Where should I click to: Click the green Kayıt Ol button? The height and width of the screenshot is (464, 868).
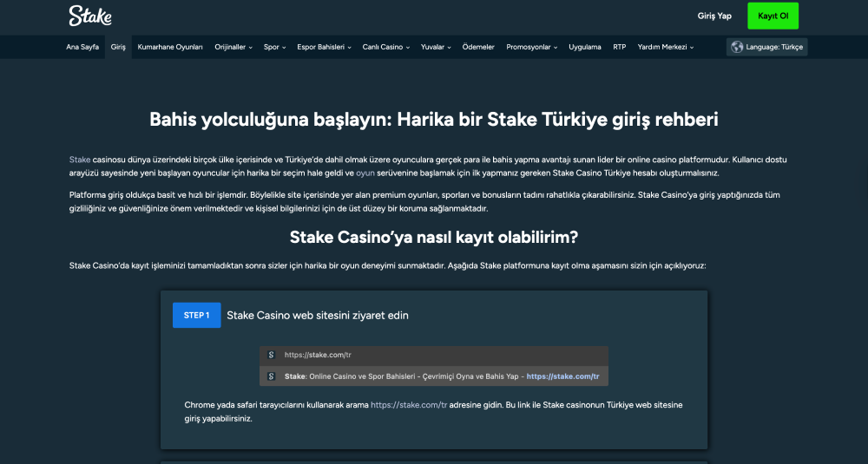(x=773, y=16)
